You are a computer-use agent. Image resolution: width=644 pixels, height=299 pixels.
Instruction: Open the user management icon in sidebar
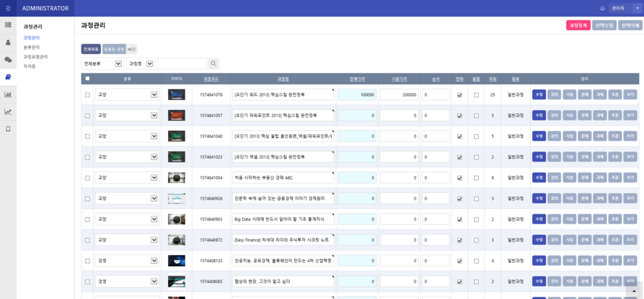click(x=8, y=42)
